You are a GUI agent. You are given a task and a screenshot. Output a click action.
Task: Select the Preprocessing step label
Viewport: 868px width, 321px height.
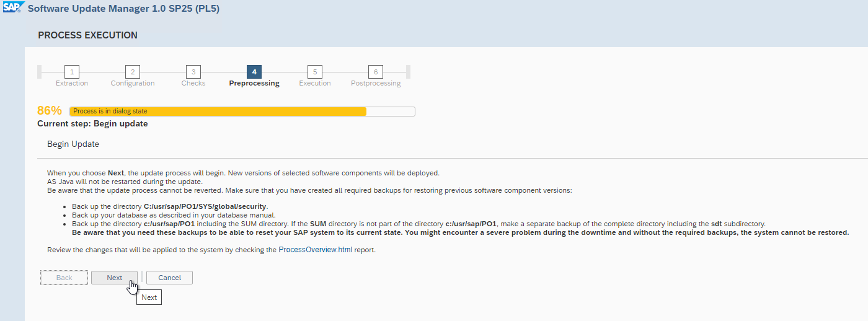[x=254, y=83]
